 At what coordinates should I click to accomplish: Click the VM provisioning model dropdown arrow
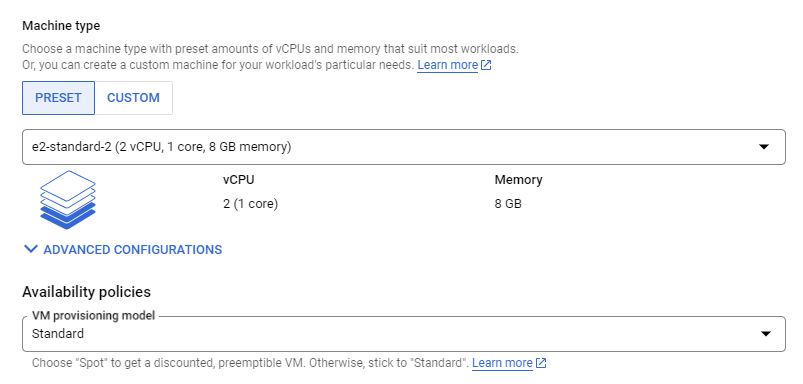(766, 334)
